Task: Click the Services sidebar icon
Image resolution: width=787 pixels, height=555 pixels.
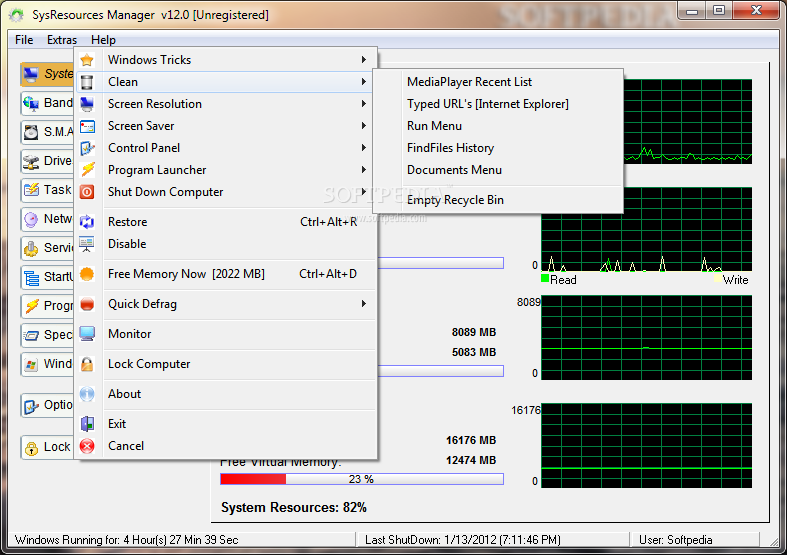Action: 31,248
